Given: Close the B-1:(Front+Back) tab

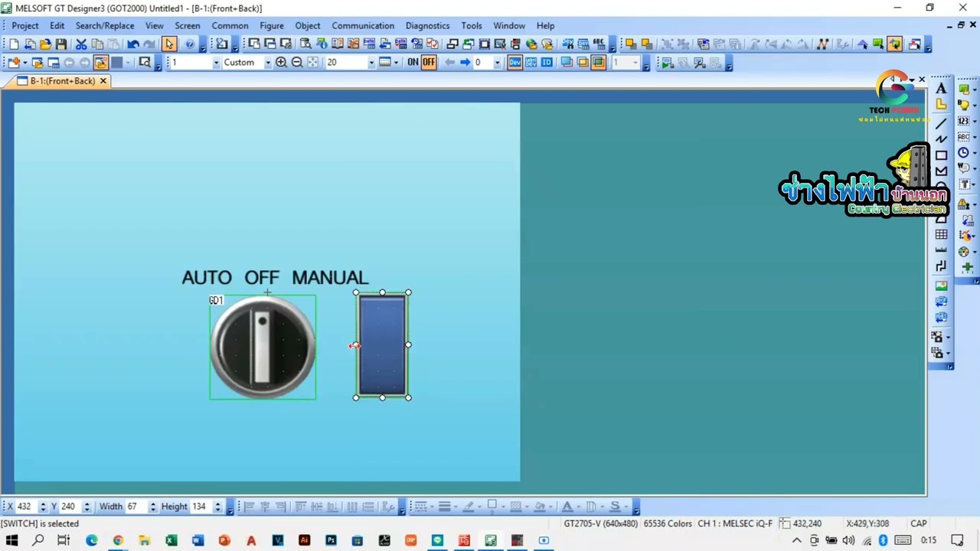Looking at the screenshot, I should pyautogui.click(x=103, y=80).
